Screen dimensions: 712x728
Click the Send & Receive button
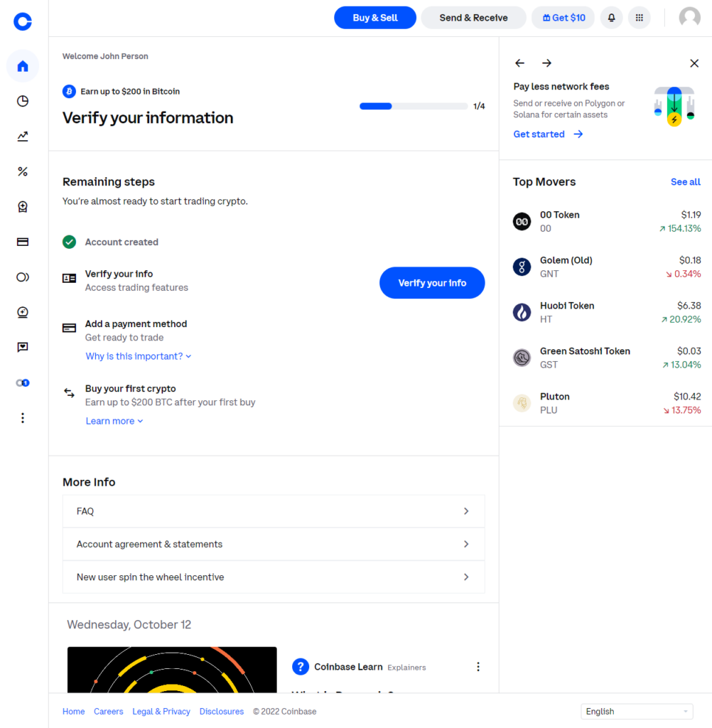pos(473,18)
